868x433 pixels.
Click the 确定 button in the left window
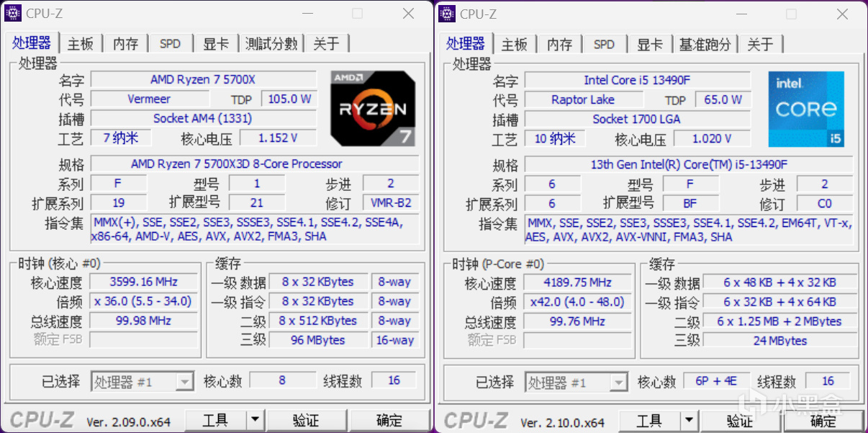pos(389,420)
